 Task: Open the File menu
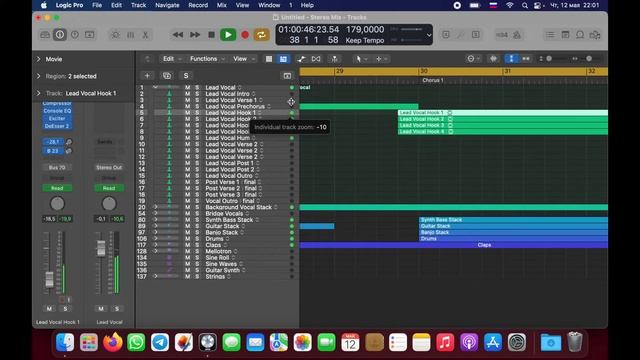point(97,5)
